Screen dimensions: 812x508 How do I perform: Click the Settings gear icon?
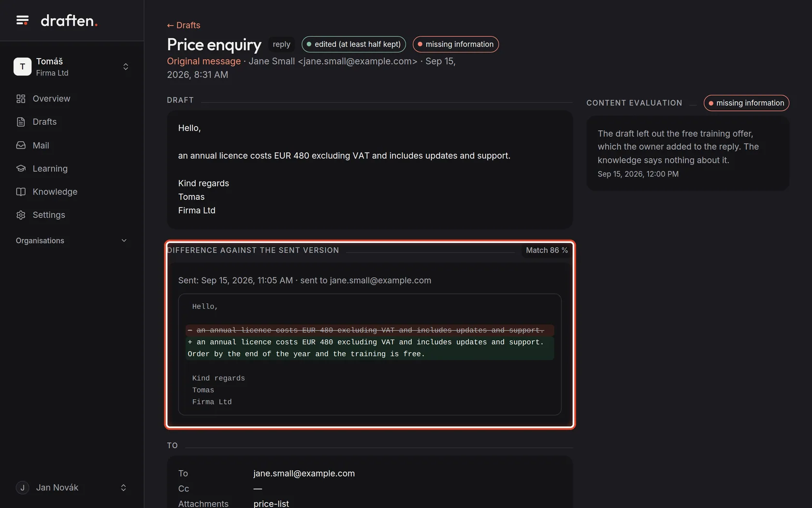click(21, 215)
